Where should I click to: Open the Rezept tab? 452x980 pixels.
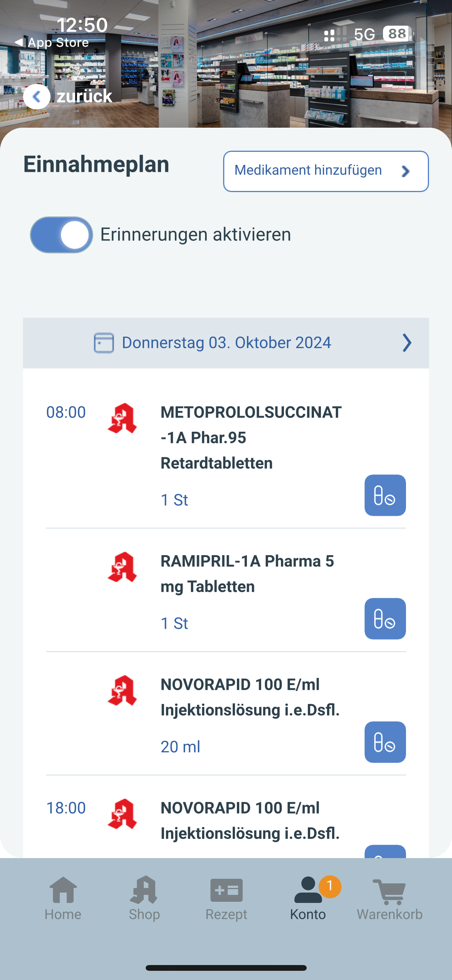pyautogui.click(x=226, y=898)
